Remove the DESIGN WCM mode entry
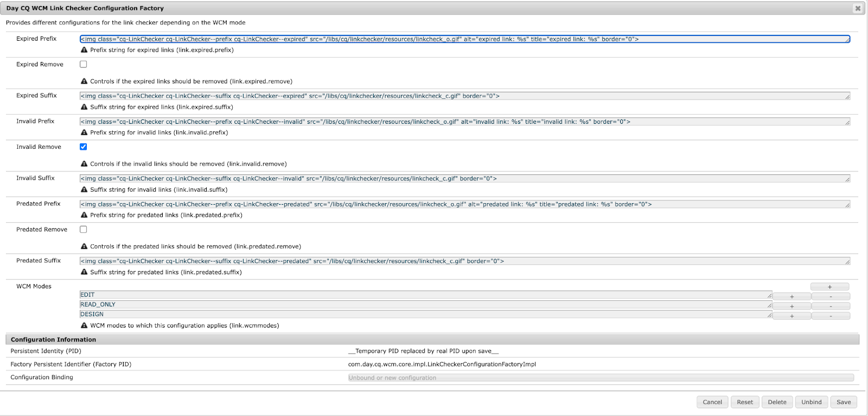Viewport: 868px width, 416px height. (831, 316)
